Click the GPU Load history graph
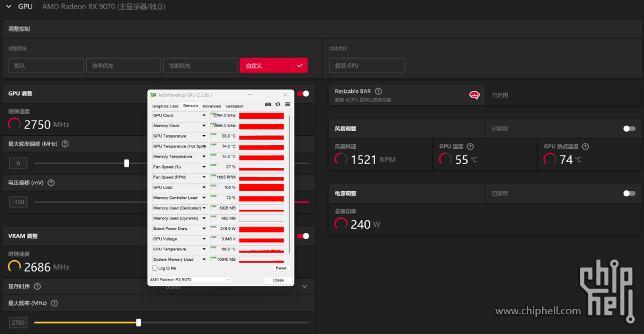This screenshot has height=334, width=644. (x=262, y=188)
